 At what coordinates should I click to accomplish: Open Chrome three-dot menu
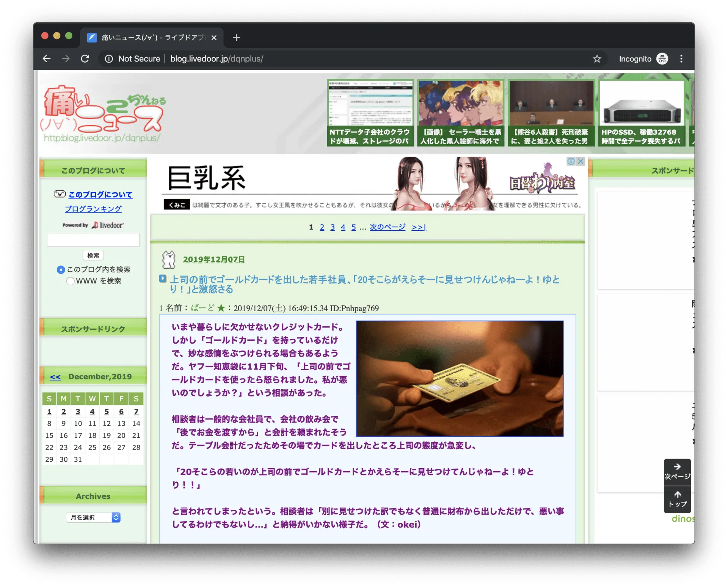(x=681, y=59)
